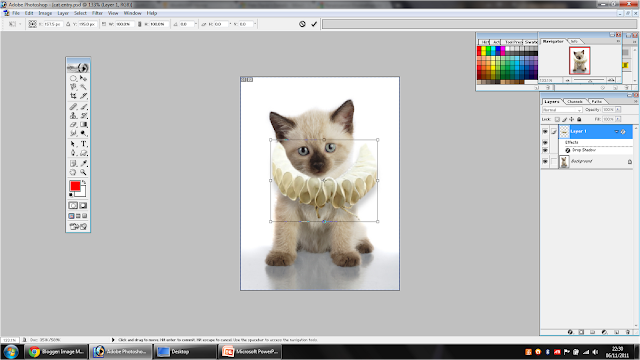Click the Windows Start button
Viewport: 640px width, 360px height.
click(11, 351)
